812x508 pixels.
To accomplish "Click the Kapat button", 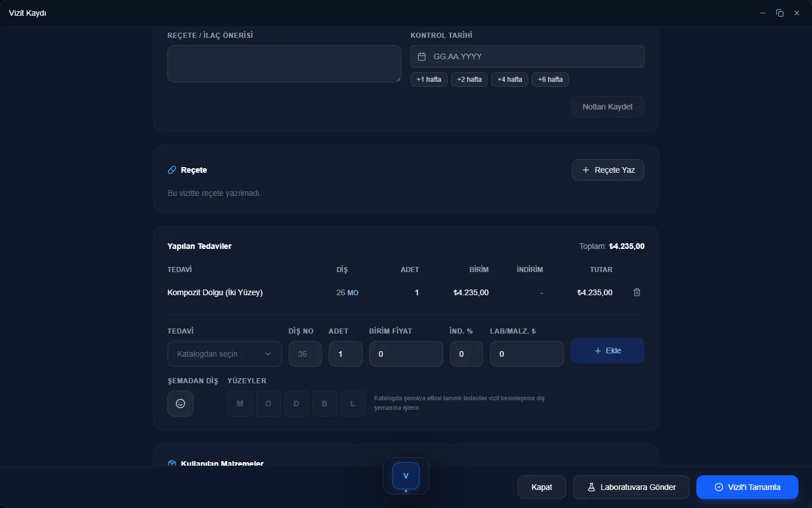I will pyautogui.click(x=542, y=487).
